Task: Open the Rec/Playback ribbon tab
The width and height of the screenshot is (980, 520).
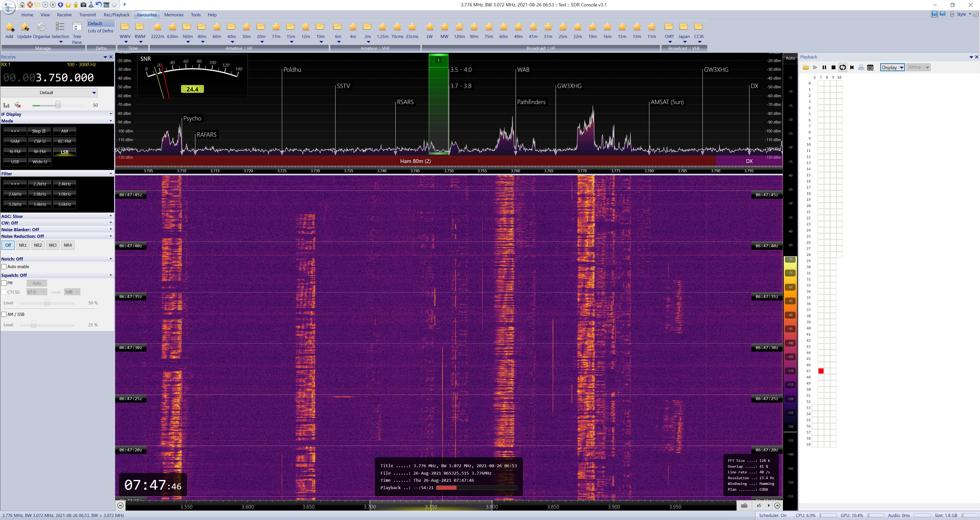Action: pyautogui.click(x=116, y=15)
